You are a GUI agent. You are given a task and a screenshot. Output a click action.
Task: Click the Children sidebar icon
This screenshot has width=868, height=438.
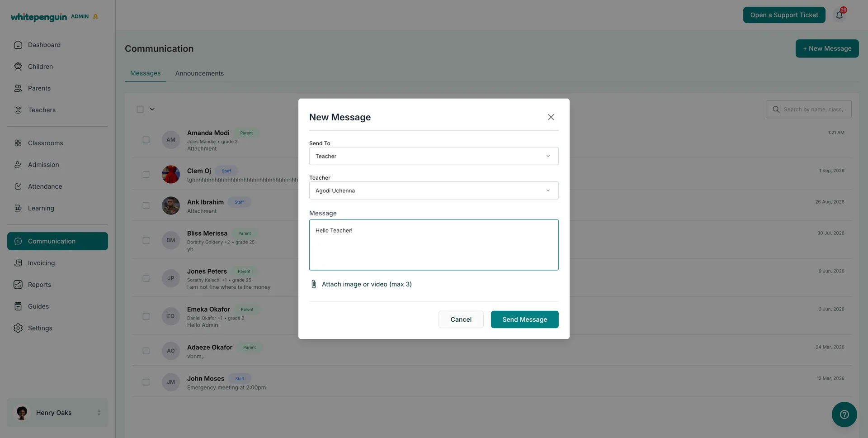point(18,67)
